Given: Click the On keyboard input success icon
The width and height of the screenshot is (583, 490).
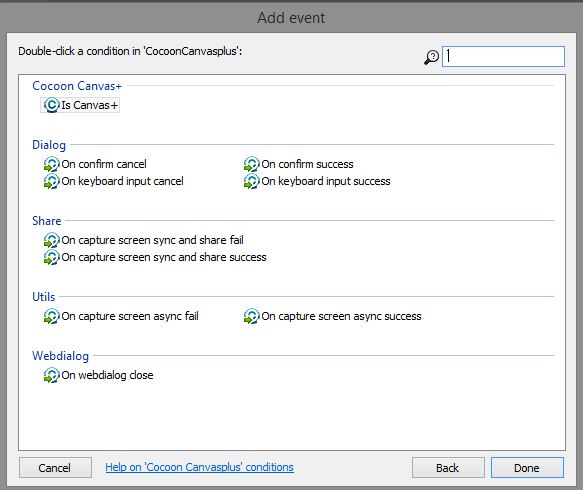Looking at the screenshot, I should click(251, 181).
